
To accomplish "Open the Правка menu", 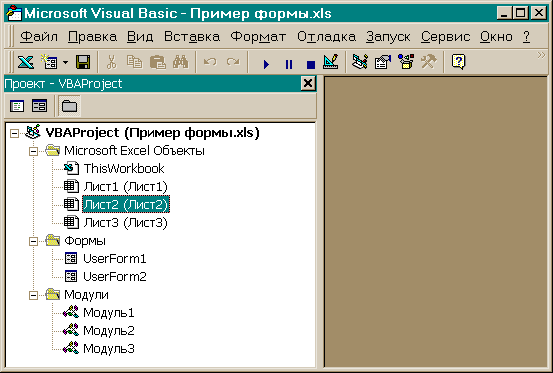I will coord(92,37).
